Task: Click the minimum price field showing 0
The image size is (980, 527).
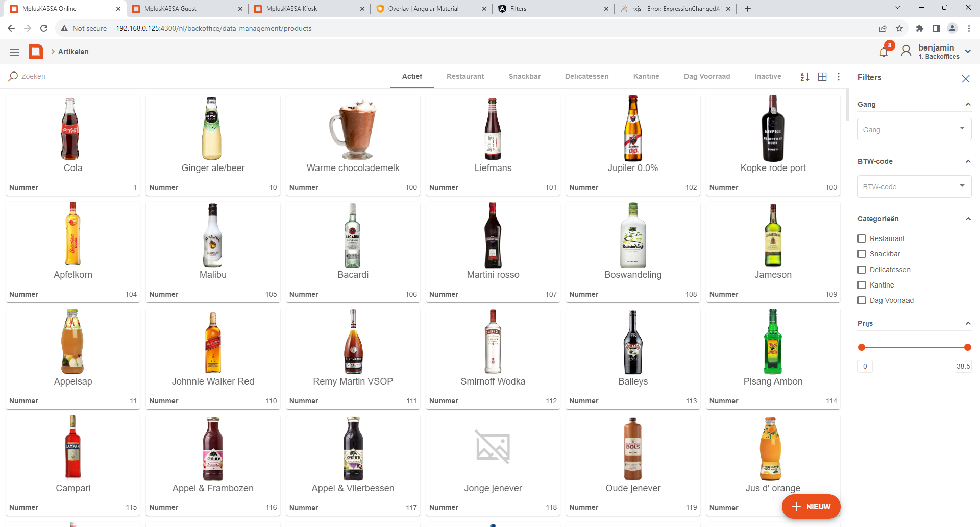Action: (865, 366)
